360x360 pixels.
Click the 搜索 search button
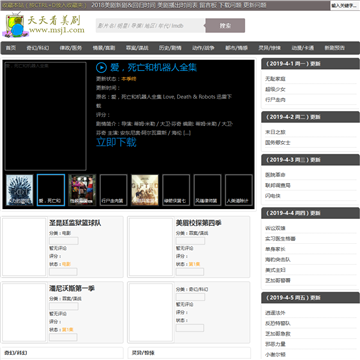pyautogui.click(x=225, y=26)
